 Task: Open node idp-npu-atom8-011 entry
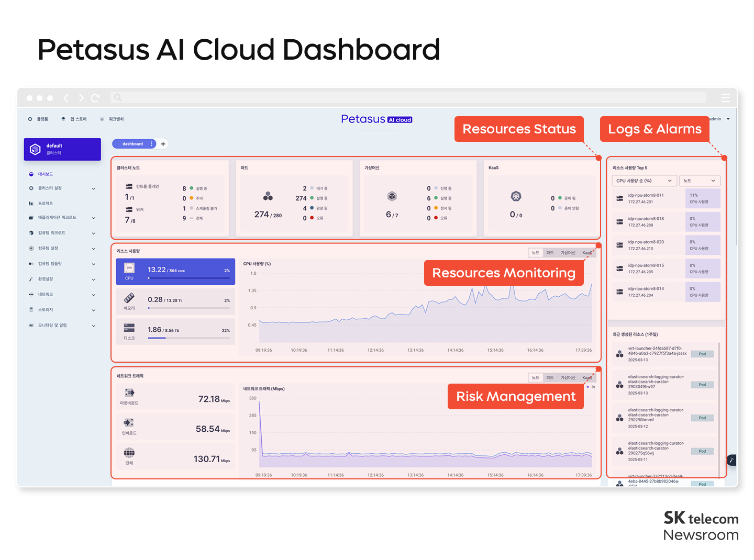click(x=646, y=198)
